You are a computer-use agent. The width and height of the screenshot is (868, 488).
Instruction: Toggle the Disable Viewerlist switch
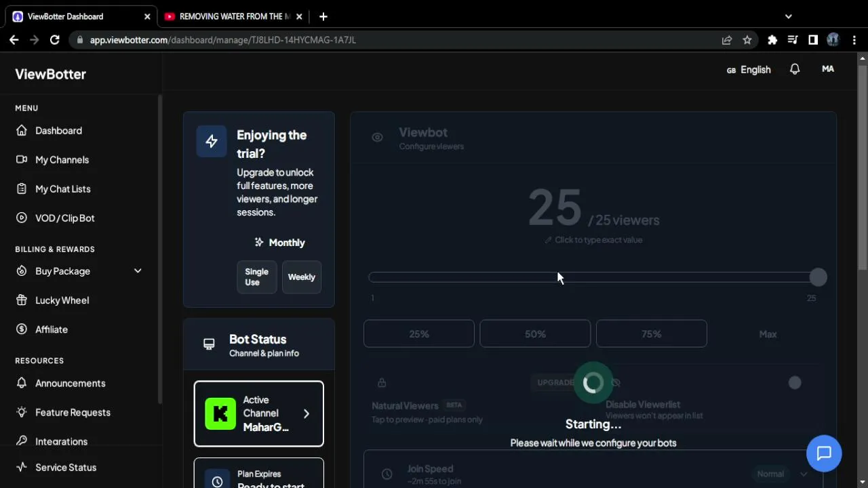pos(795,383)
